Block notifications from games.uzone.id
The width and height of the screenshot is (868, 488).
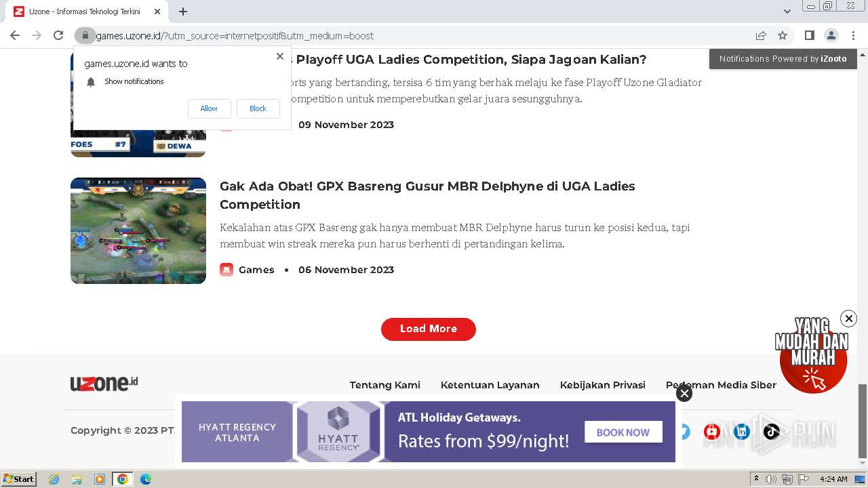pos(258,108)
